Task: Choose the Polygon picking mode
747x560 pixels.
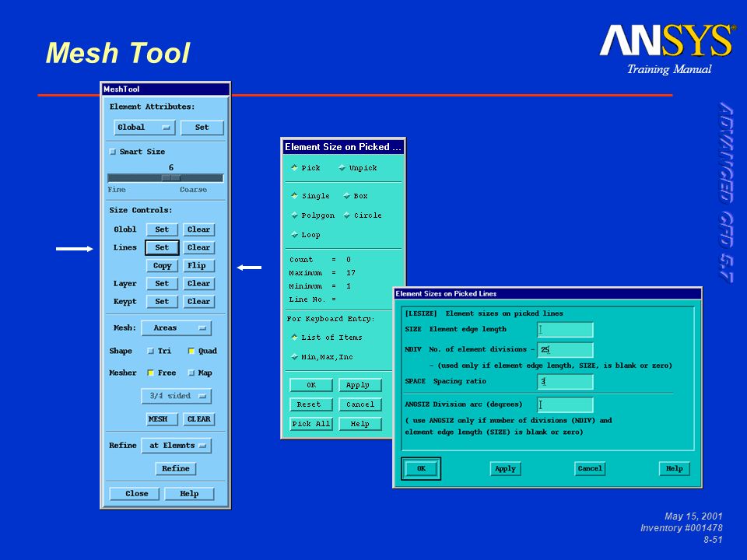Action: click(294, 215)
